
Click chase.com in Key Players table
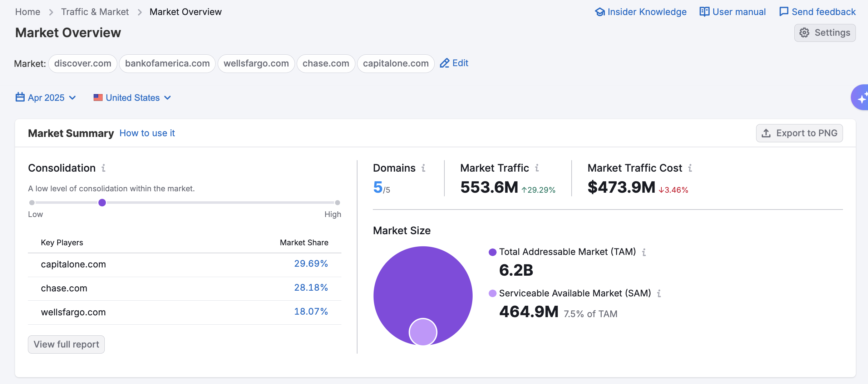click(64, 288)
